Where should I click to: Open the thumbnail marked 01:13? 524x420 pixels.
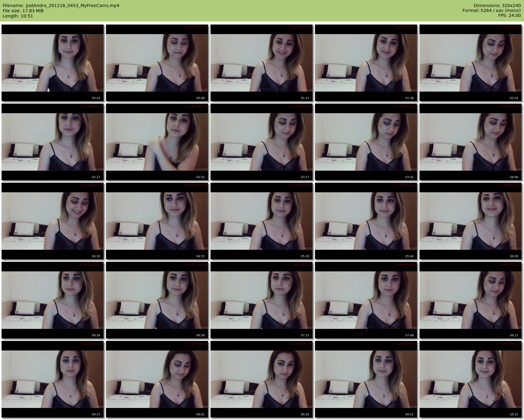[x=261, y=63]
